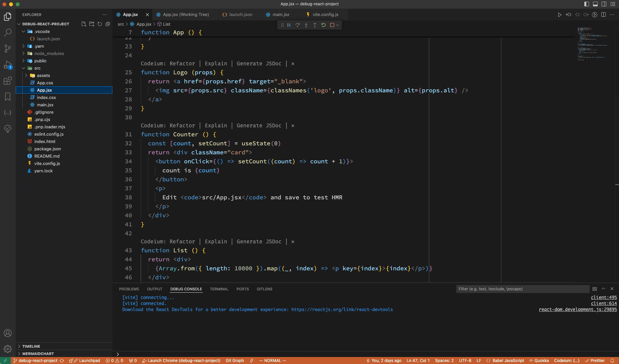Image resolution: width=619 pixels, height=364 pixels.
Task: Click the debug console filter input
Action: 522,289
